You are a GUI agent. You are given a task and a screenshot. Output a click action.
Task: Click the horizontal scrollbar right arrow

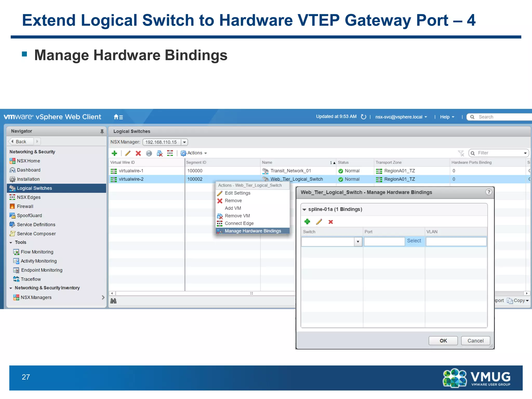click(527, 293)
